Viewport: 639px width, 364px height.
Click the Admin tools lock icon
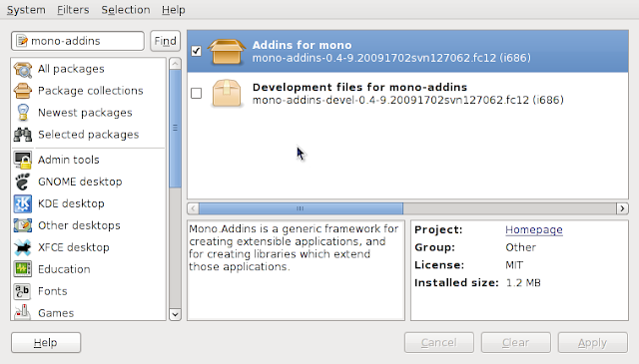click(23, 160)
